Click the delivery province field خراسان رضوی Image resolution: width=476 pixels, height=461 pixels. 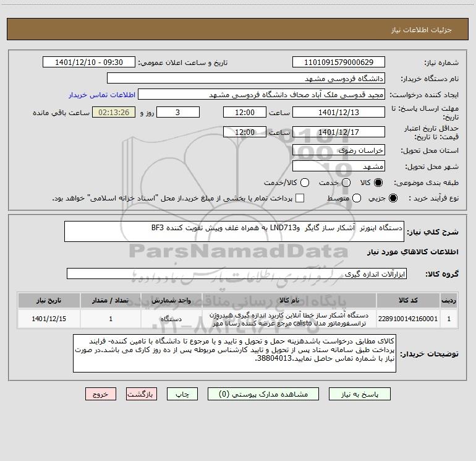[339, 150]
